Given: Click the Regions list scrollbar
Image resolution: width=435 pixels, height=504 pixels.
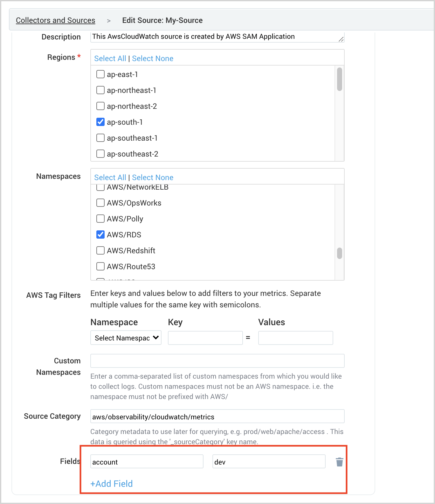Looking at the screenshot, I should 340,79.
